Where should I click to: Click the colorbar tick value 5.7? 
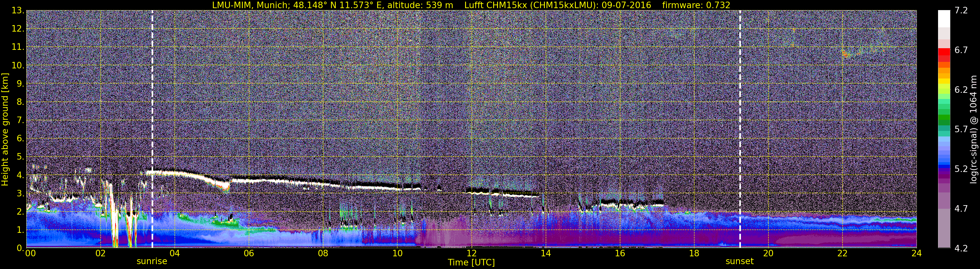click(x=961, y=129)
